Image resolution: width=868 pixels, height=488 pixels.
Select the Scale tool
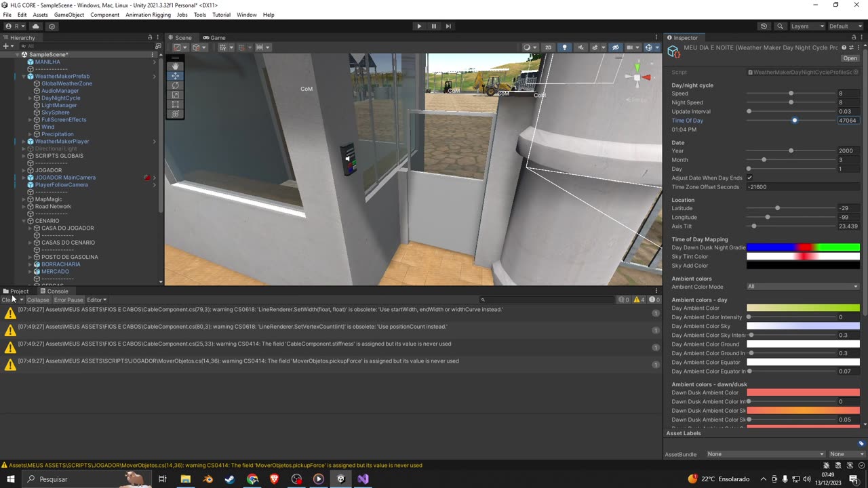point(176,95)
